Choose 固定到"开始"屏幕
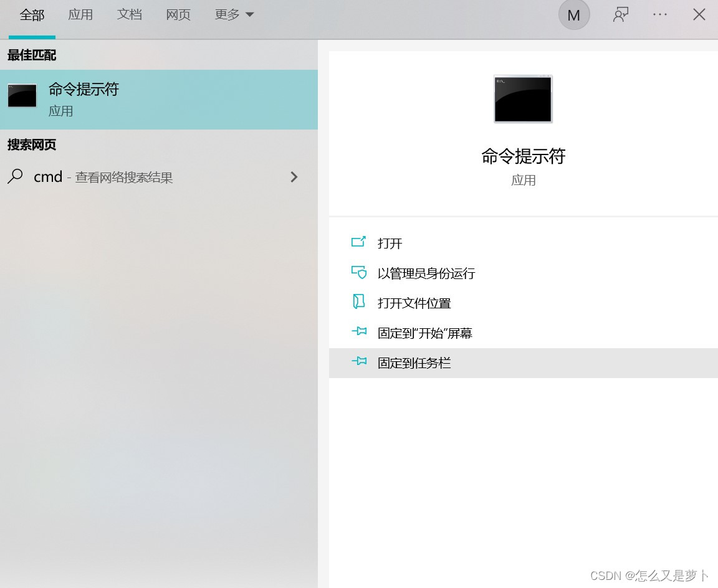The image size is (718, 588). click(x=523, y=333)
